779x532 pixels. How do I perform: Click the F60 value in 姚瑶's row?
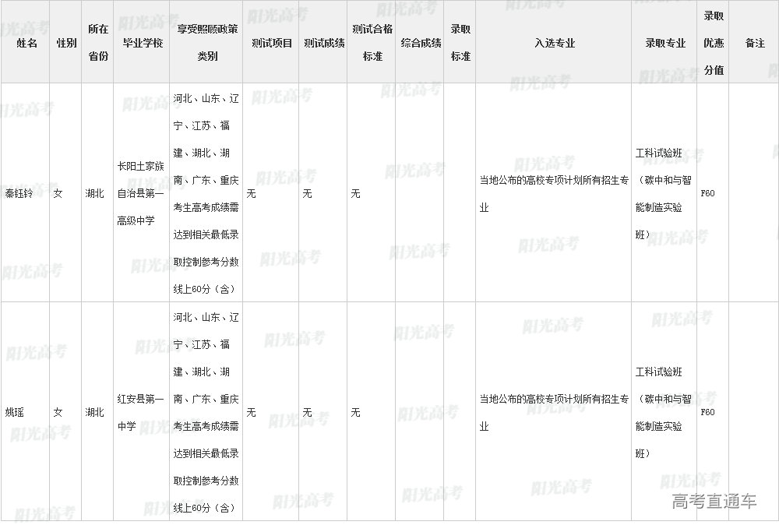point(707,412)
